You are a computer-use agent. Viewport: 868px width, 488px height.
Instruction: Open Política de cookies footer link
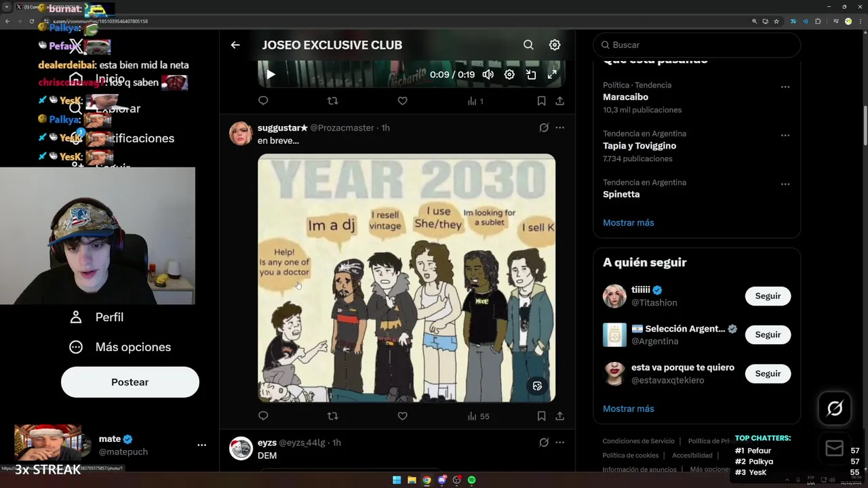(631, 455)
